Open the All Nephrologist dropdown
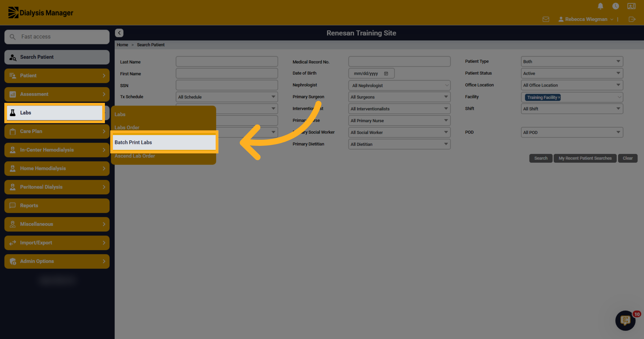The image size is (644, 339). pyautogui.click(x=399, y=85)
